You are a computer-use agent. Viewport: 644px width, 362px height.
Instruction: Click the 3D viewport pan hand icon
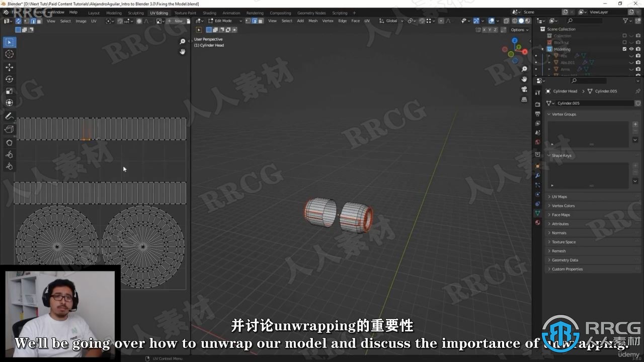[524, 79]
